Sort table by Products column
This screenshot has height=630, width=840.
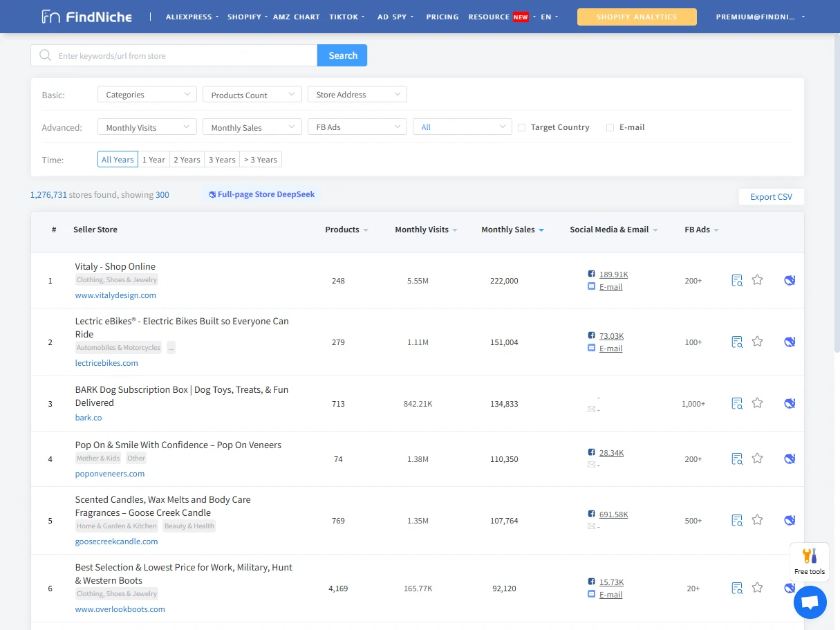point(346,230)
